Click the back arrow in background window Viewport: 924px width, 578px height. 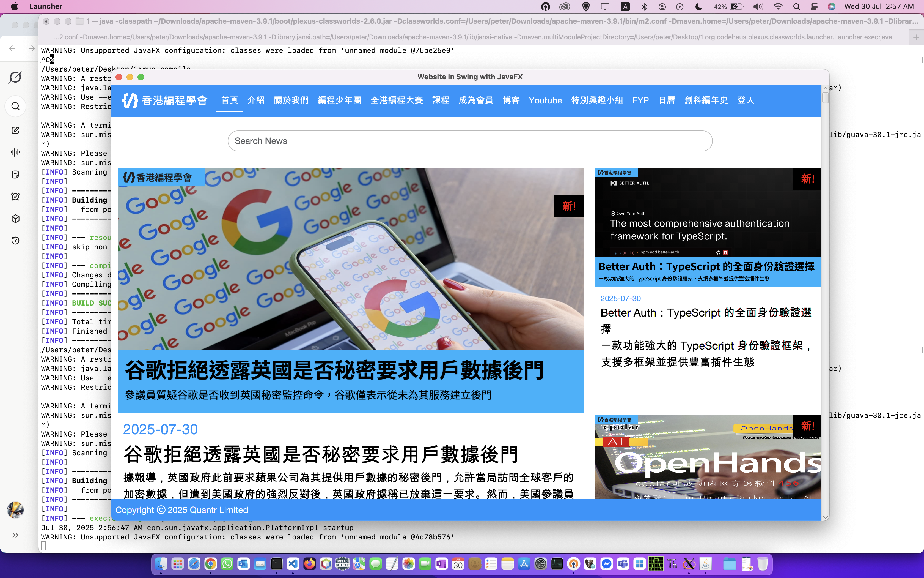pyautogui.click(x=12, y=48)
